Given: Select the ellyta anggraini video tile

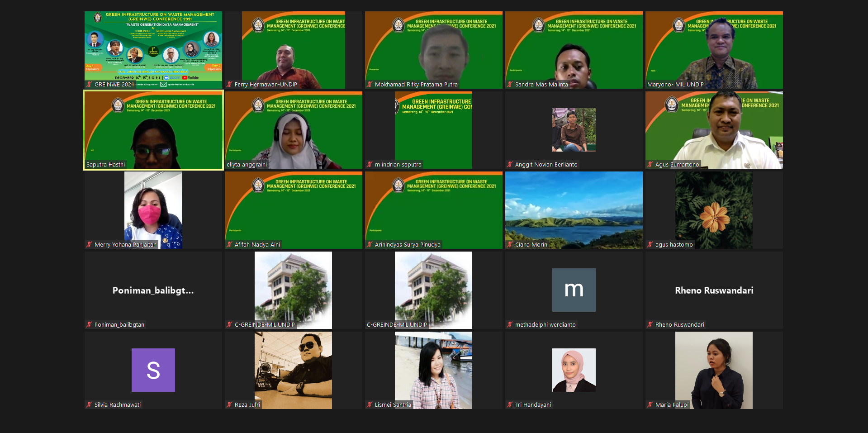Looking at the screenshot, I should [x=293, y=130].
